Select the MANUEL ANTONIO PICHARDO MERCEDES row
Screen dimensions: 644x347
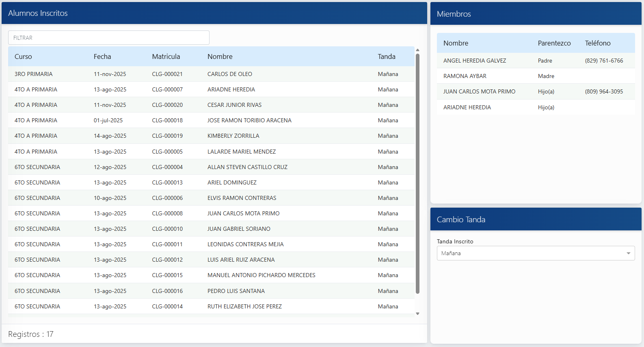coord(261,275)
